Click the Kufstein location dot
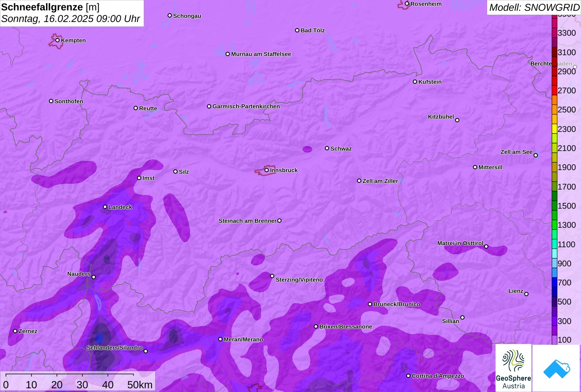The image size is (581, 392). [415, 82]
